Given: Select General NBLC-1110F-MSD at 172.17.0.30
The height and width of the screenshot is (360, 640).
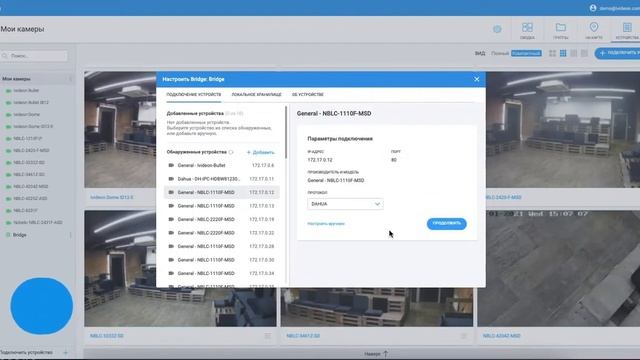Looking at the screenshot, I should tap(222, 260).
